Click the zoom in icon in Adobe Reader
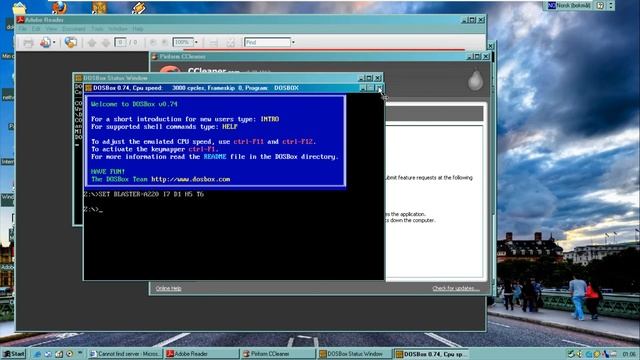640x360 pixels. [x=164, y=42]
